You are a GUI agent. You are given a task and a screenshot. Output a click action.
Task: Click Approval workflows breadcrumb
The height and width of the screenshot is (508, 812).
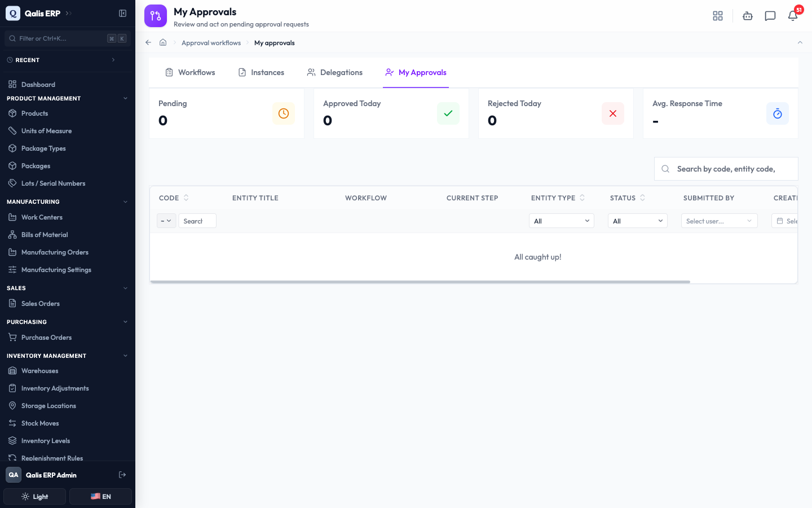click(x=211, y=43)
